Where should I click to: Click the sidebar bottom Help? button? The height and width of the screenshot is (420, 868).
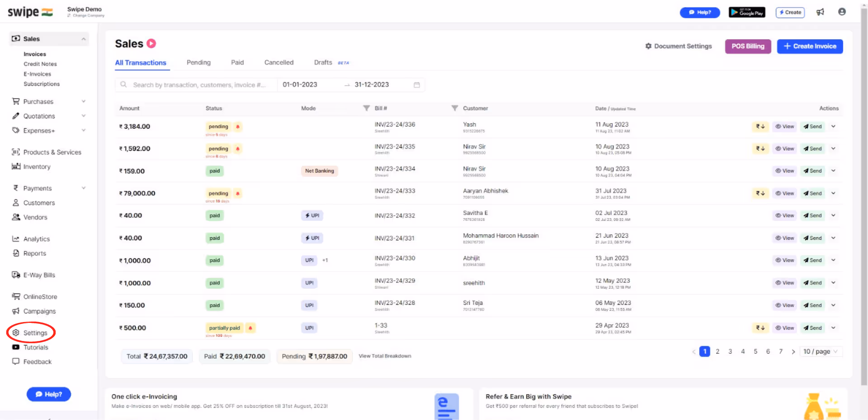pos(49,394)
